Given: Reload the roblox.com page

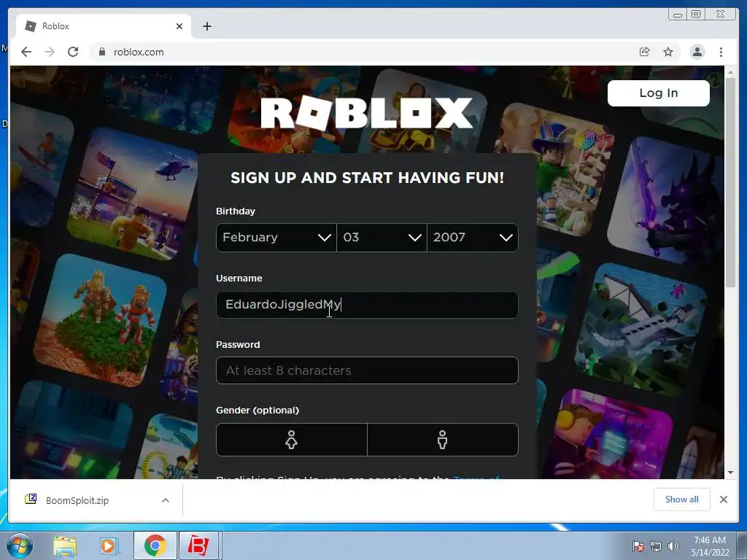Looking at the screenshot, I should pyautogui.click(x=73, y=52).
